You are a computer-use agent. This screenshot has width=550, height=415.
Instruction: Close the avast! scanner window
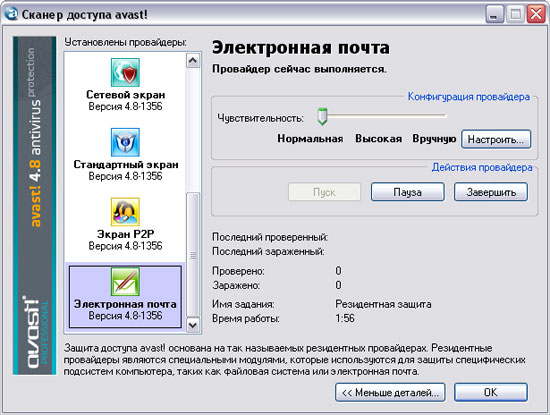536,14
